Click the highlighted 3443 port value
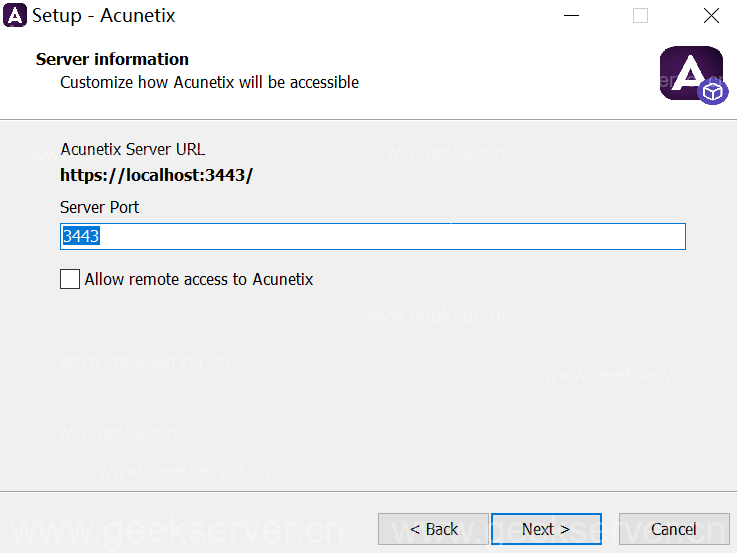The height and width of the screenshot is (553, 737). point(81,236)
